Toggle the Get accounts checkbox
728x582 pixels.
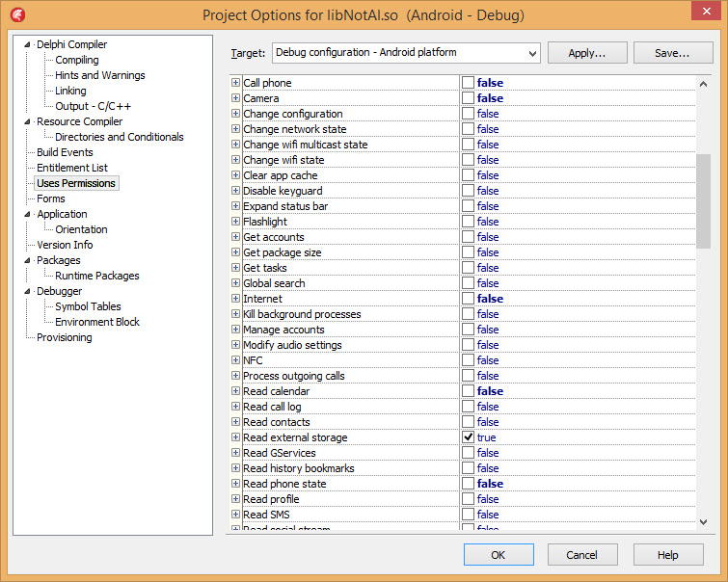(x=468, y=237)
